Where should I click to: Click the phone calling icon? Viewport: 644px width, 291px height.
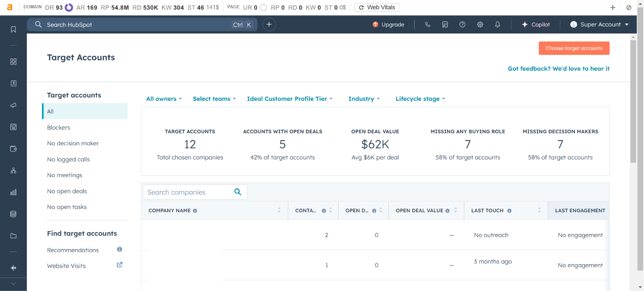click(x=428, y=25)
